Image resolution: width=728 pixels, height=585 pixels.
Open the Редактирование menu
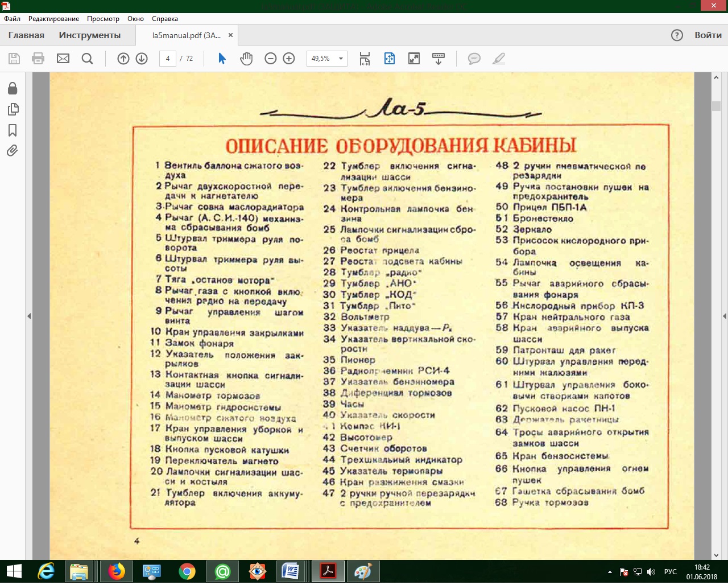(x=54, y=19)
